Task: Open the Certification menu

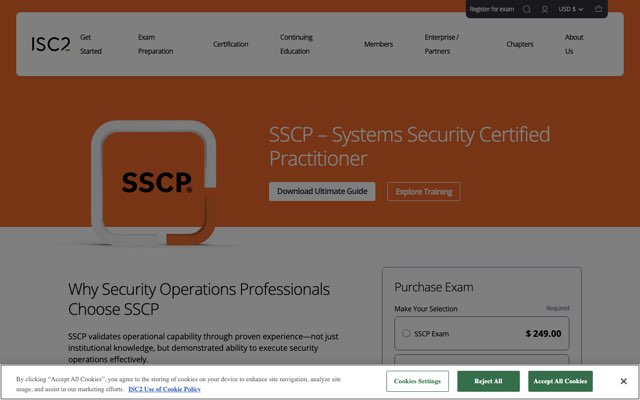Action: 231,44
